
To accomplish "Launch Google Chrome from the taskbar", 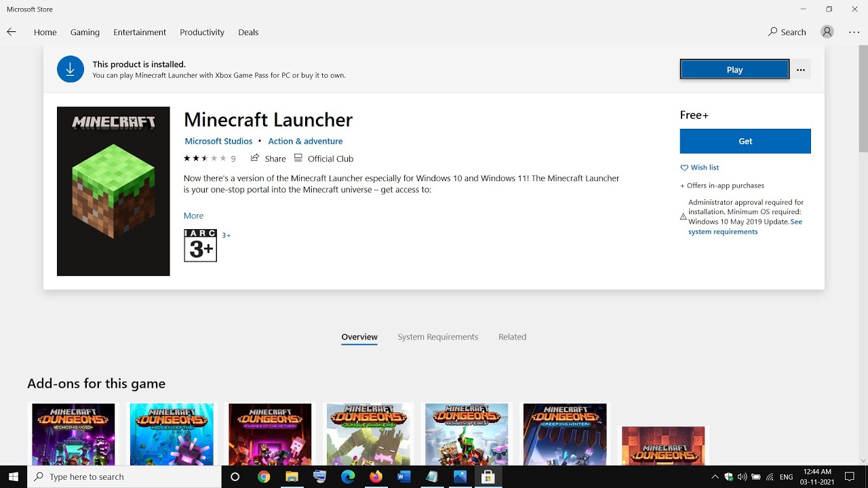I will tap(264, 476).
